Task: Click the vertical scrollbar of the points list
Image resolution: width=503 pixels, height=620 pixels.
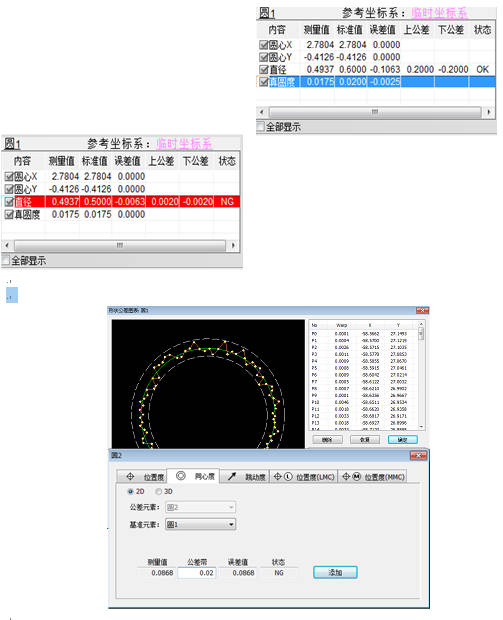Action: [421, 375]
